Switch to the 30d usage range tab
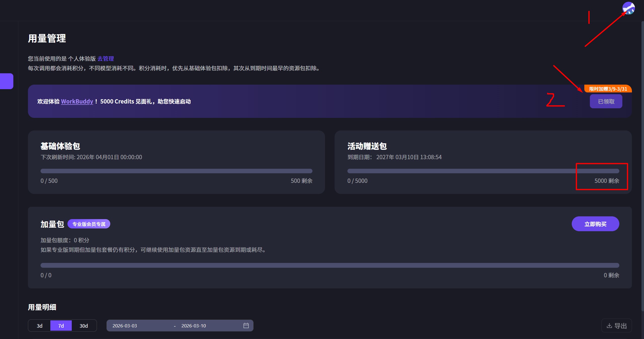The height and width of the screenshot is (339, 644). (83, 325)
